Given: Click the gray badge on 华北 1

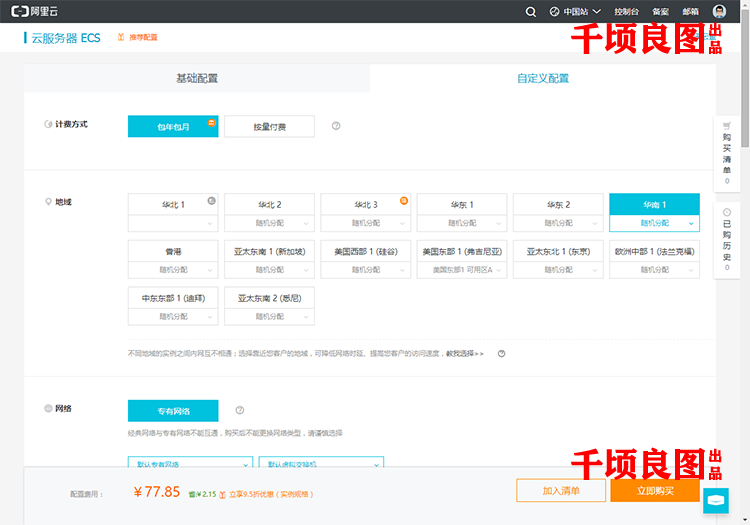Looking at the screenshot, I should click(211, 200).
